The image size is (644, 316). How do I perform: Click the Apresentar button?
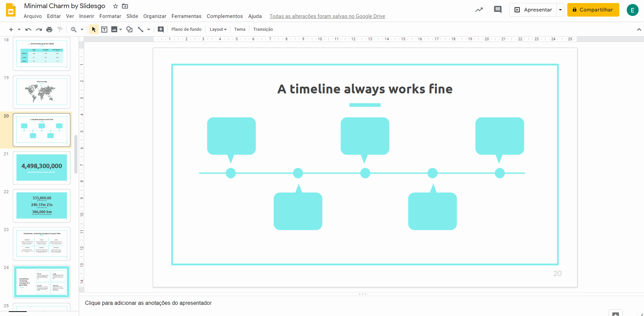coord(533,10)
